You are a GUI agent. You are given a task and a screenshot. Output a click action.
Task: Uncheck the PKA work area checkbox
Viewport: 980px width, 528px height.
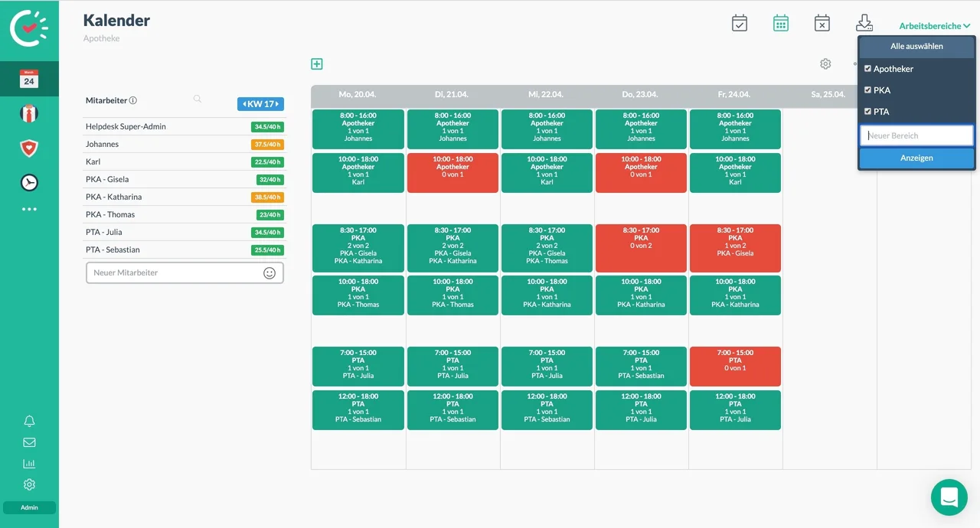tap(867, 90)
